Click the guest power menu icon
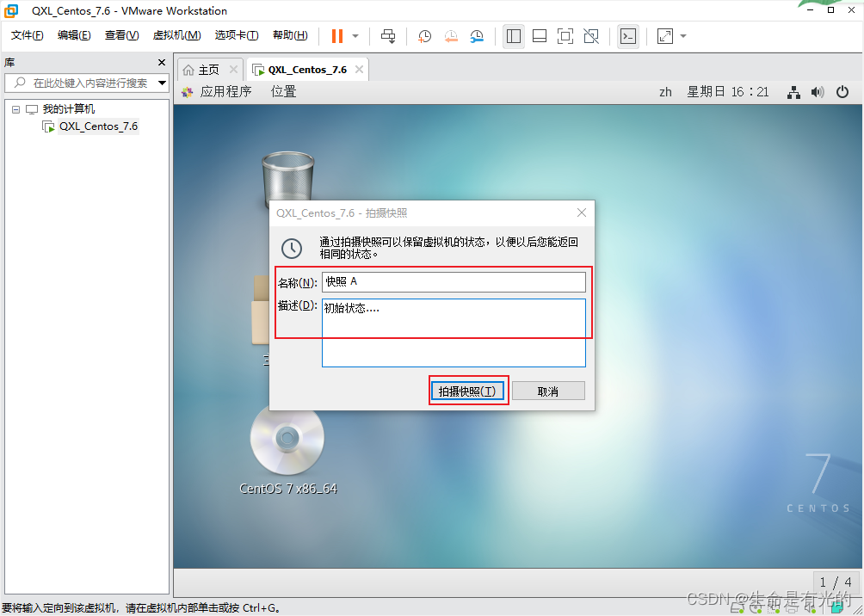This screenshot has height=616, width=864. tap(842, 92)
